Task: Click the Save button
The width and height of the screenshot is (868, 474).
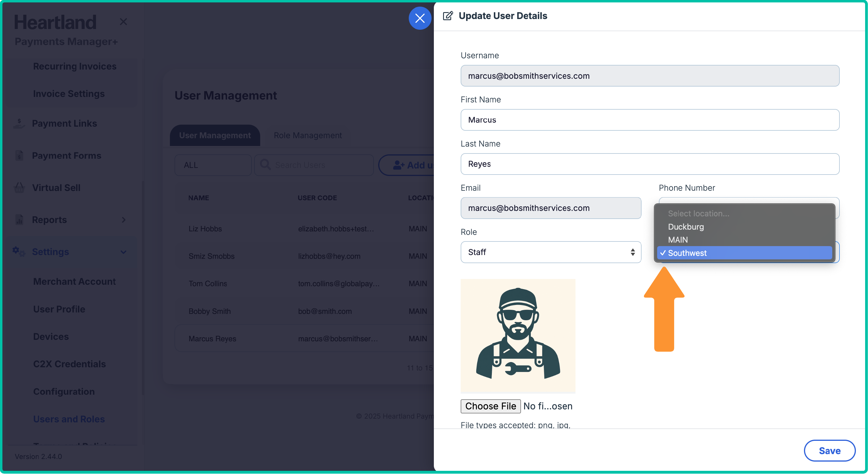Action: 830,451
